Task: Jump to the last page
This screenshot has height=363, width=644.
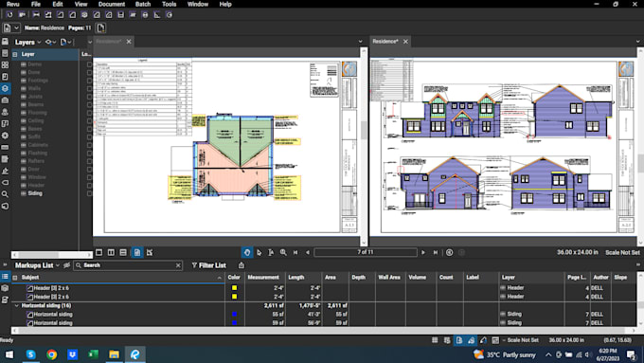Action: (436, 252)
